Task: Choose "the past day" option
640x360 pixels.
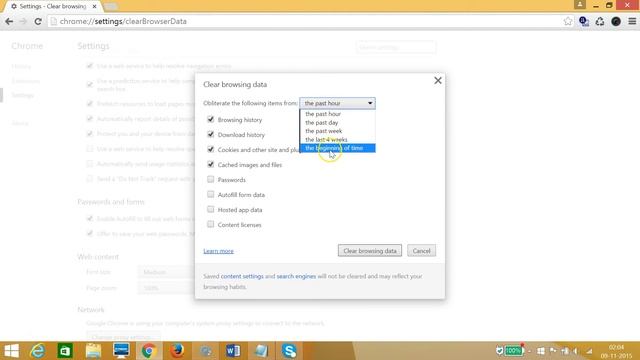Action: (x=338, y=122)
